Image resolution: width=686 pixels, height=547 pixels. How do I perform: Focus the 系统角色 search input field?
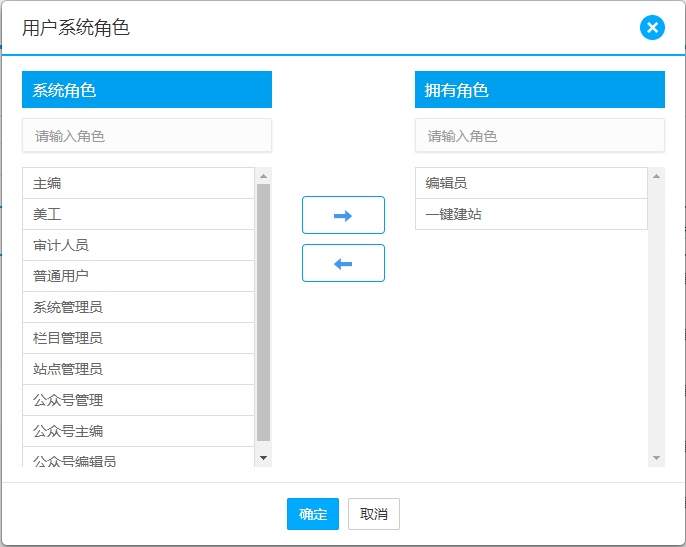[147, 136]
